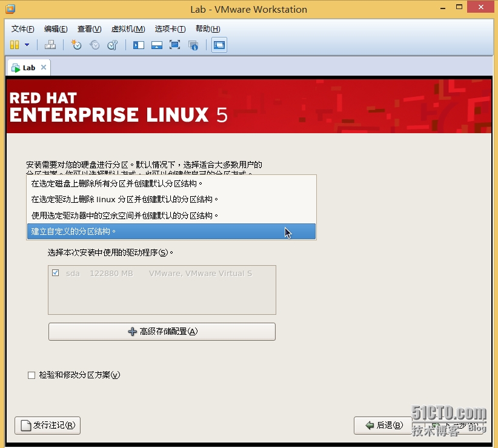The image size is (498, 448).
Task: Click the 122880 MB drive size text
Action: pos(111,273)
